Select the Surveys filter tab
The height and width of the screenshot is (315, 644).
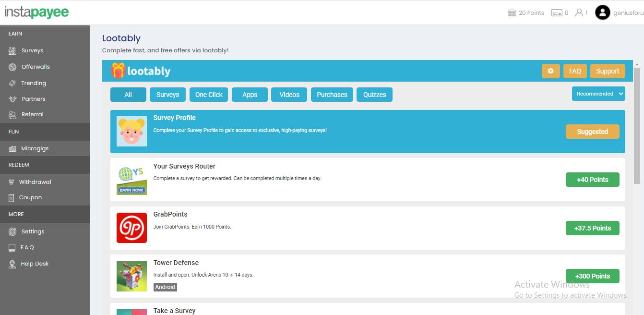167,95
